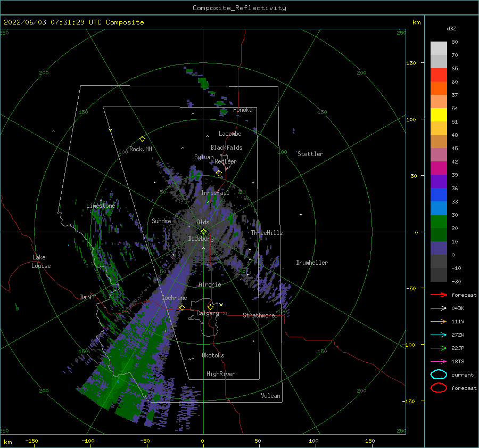Click the Banff label

point(88,297)
